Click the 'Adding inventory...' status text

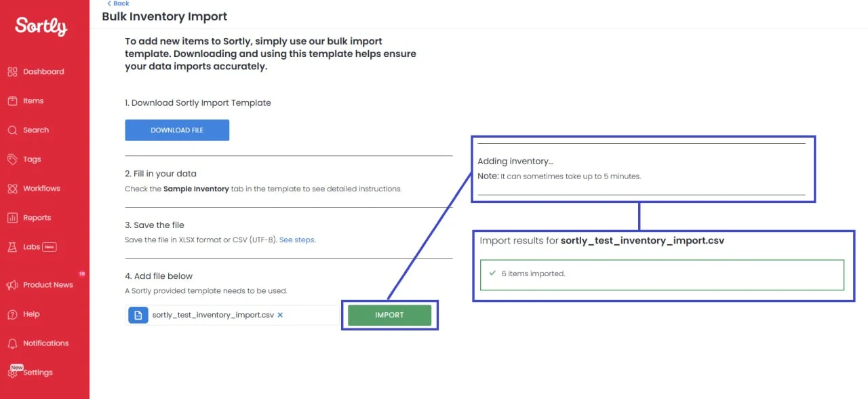coord(515,161)
